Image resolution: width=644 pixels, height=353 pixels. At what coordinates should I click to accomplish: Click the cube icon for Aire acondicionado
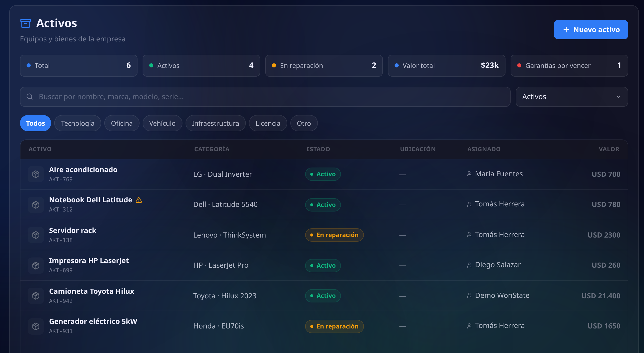click(x=36, y=174)
